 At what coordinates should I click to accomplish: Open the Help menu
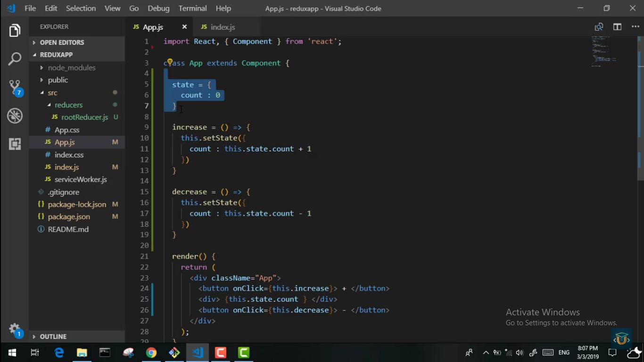[223, 8]
